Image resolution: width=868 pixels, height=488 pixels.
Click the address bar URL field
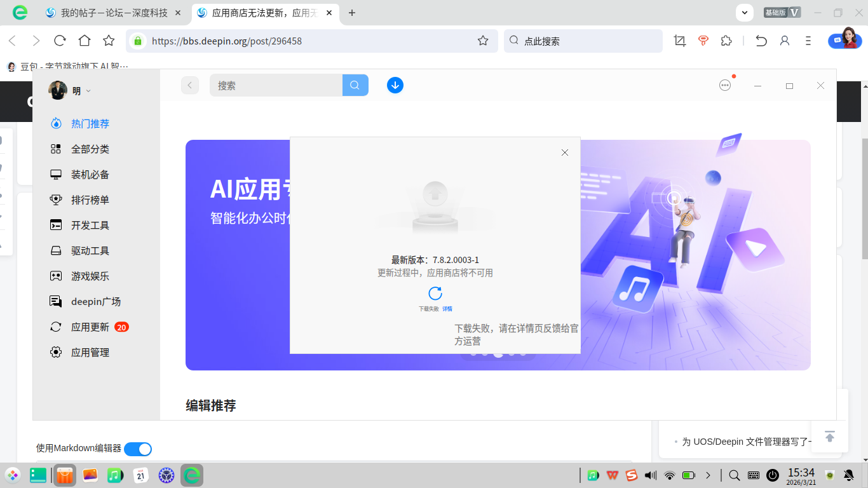[311, 41]
